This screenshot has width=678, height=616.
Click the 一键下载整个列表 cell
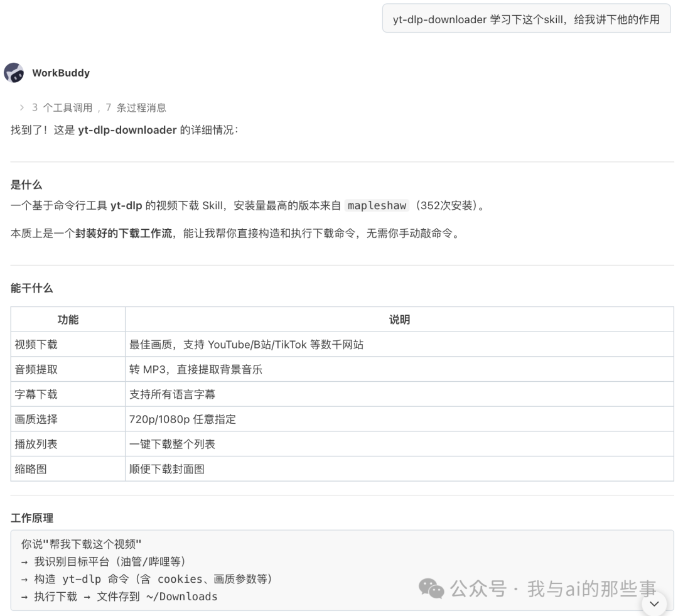[399, 444]
